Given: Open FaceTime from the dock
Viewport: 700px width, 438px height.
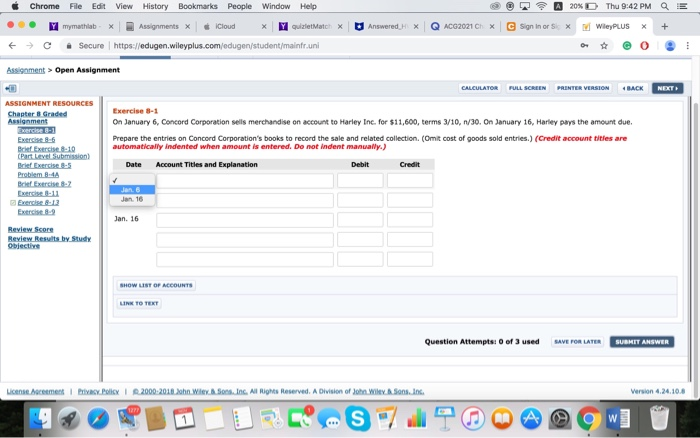Looking at the screenshot, I should click(x=300, y=419).
